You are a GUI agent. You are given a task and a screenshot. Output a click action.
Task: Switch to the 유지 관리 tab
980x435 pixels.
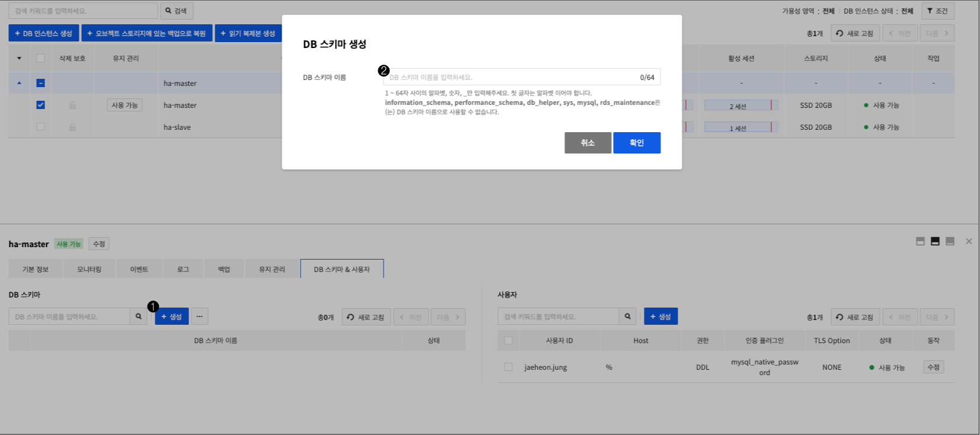pos(272,269)
